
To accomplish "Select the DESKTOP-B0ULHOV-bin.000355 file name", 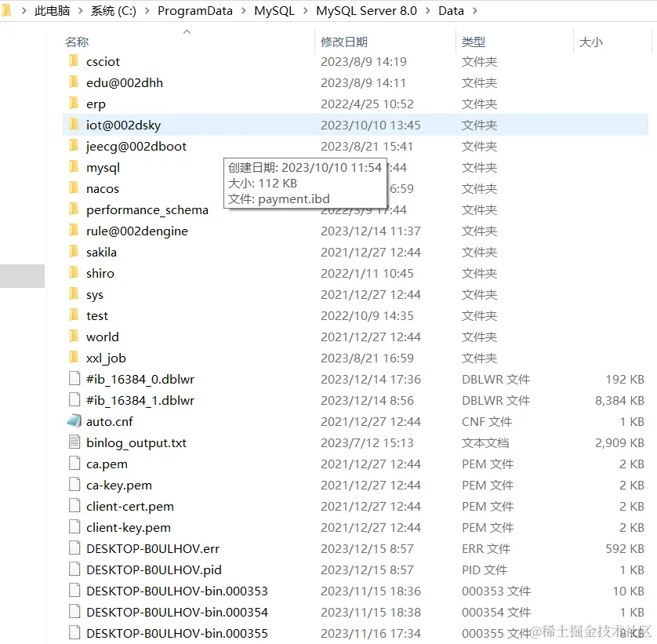I will point(177,633).
